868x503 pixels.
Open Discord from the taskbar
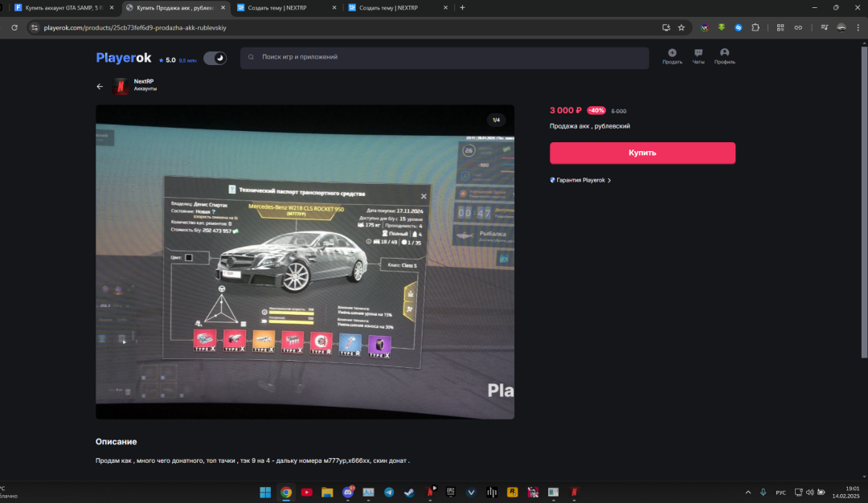tap(348, 492)
